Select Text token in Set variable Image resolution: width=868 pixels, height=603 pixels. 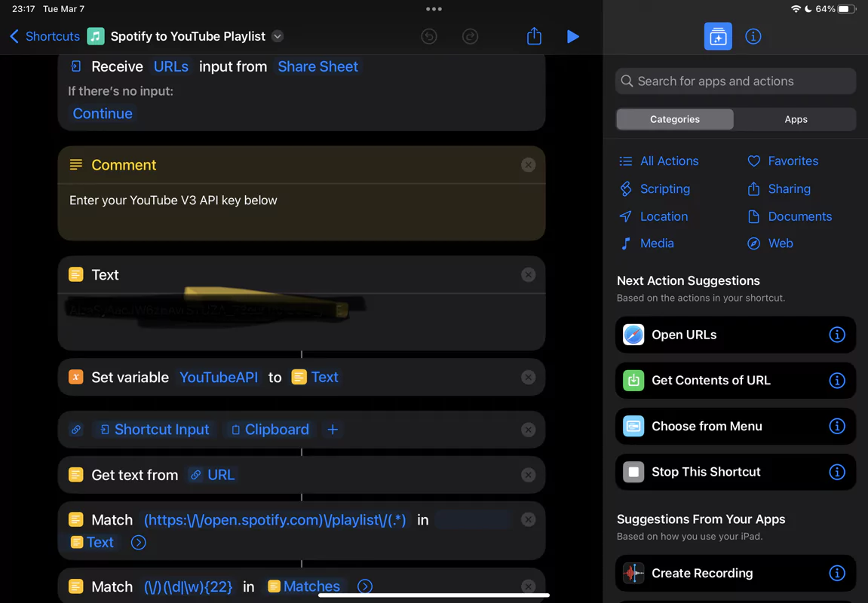[315, 378]
